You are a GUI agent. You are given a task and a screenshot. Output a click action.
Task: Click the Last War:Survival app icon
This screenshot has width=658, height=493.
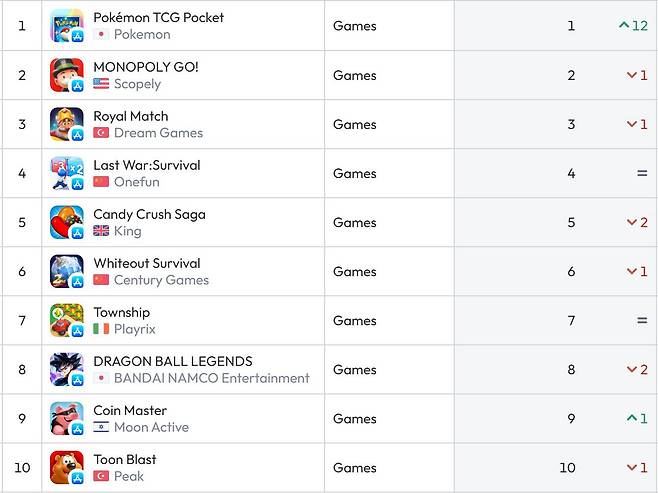tap(67, 173)
